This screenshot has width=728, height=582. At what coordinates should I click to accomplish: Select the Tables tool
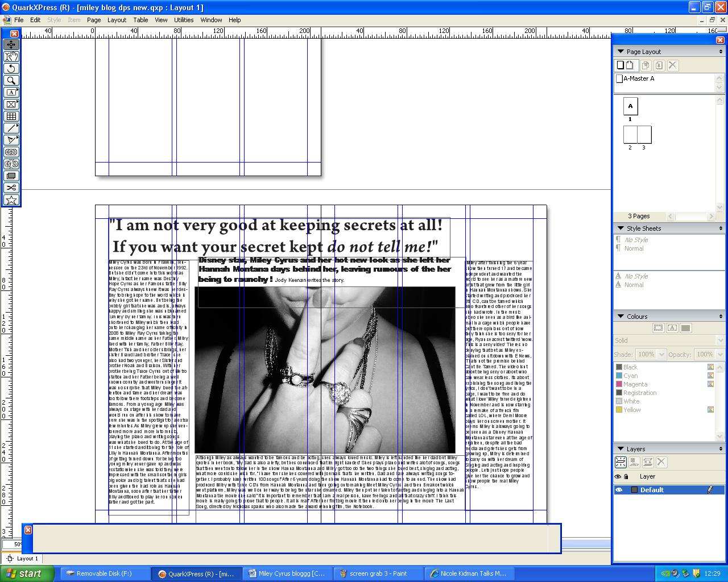[11, 116]
